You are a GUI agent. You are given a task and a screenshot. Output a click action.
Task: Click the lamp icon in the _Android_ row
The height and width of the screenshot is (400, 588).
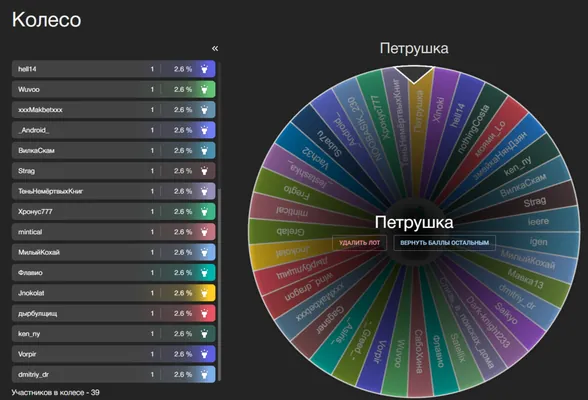(204, 130)
